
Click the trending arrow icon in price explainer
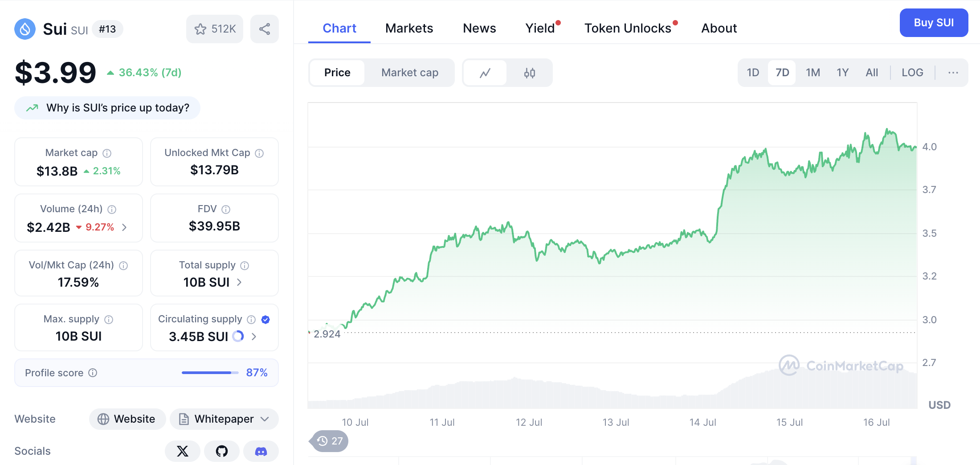point(32,108)
